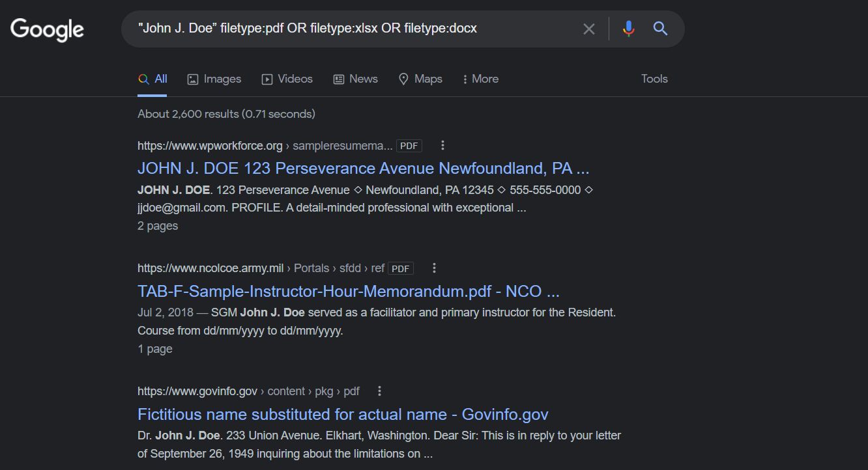The height and width of the screenshot is (470, 868).
Task: Open the JOHN J. DOE resume result
Action: [x=363, y=169]
